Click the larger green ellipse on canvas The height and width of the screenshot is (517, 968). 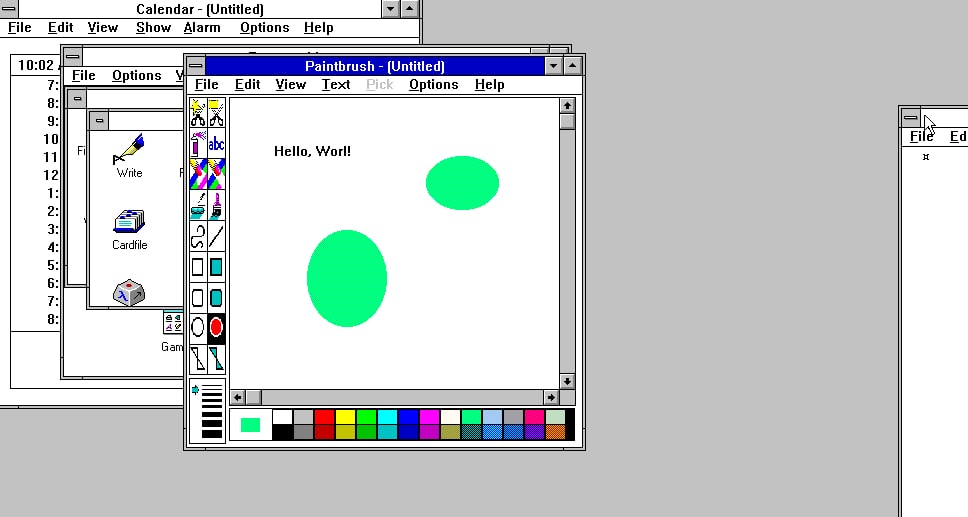(x=347, y=278)
